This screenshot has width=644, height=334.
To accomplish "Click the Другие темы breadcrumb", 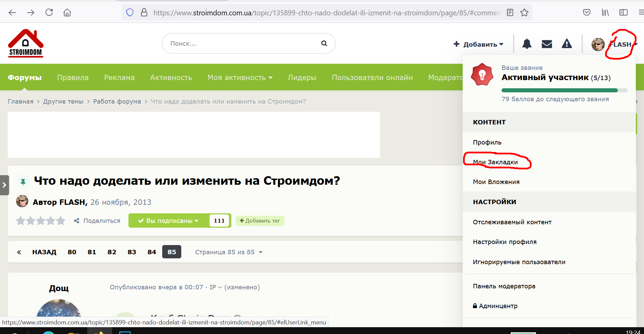I will [x=63, y=102].
